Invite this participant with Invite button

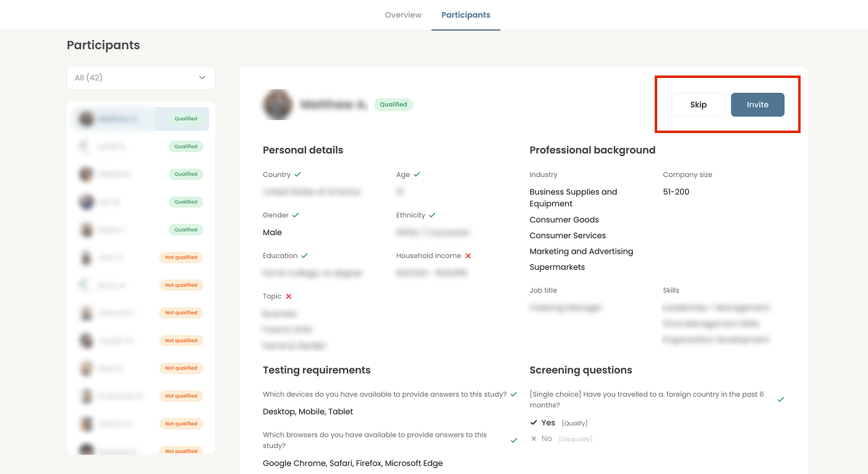[x=757, y=105]
